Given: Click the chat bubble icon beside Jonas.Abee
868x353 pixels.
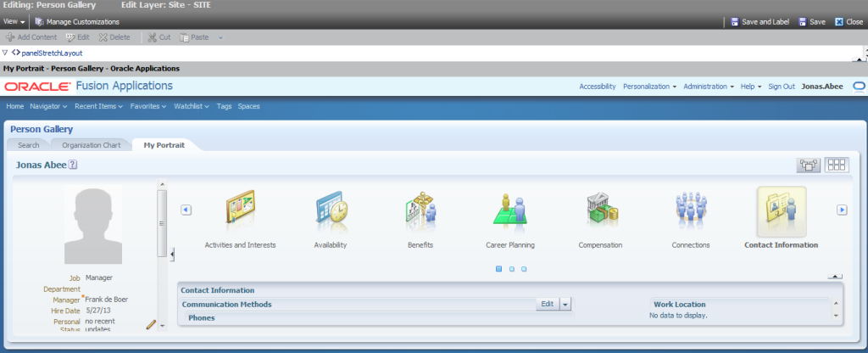Looking at the screenshot, I should [x=859, y=87].
